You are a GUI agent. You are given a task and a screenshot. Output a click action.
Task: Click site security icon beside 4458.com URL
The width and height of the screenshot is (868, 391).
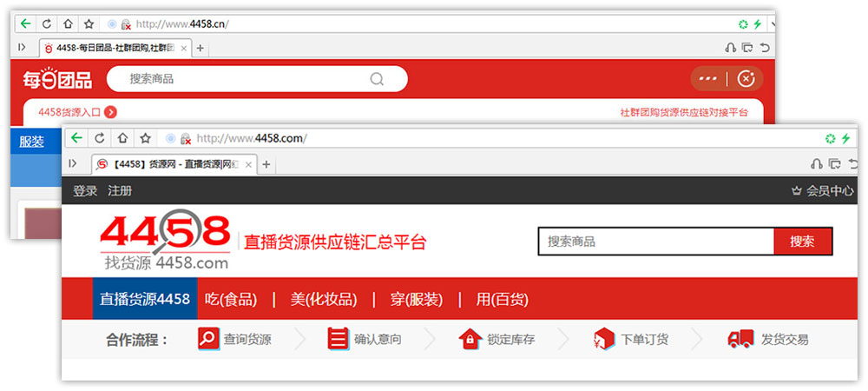pyautogui.click(x=186, y=138)
